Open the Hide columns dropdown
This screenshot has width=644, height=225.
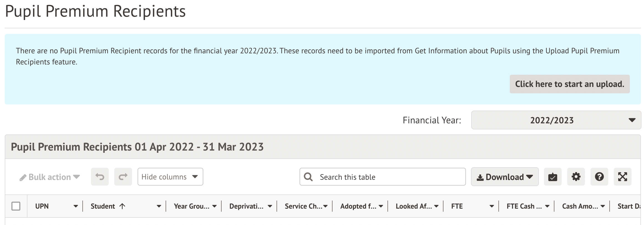click(x=170, y=177)
